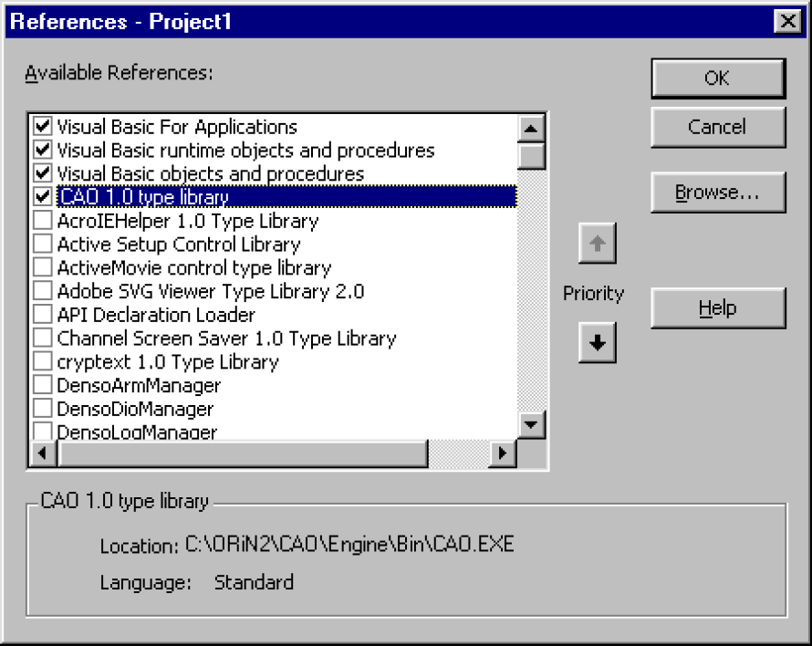Open the Help button

(x=718, y=308)
